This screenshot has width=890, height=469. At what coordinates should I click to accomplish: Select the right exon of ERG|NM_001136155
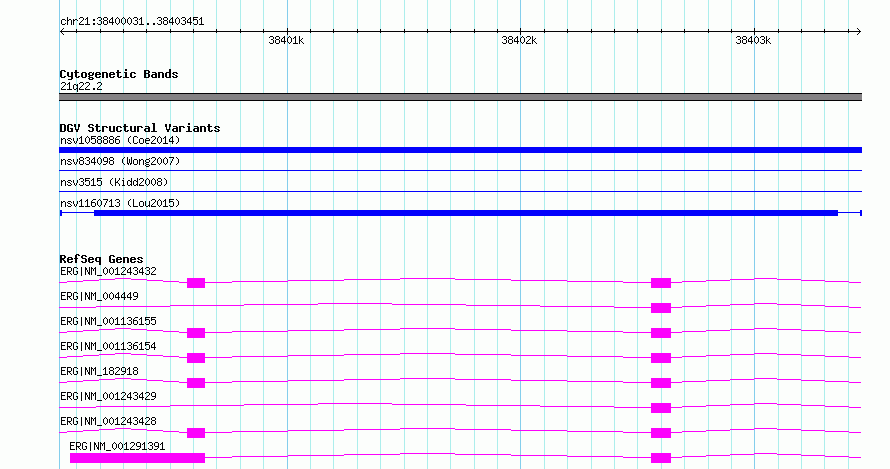coord(661,333)
